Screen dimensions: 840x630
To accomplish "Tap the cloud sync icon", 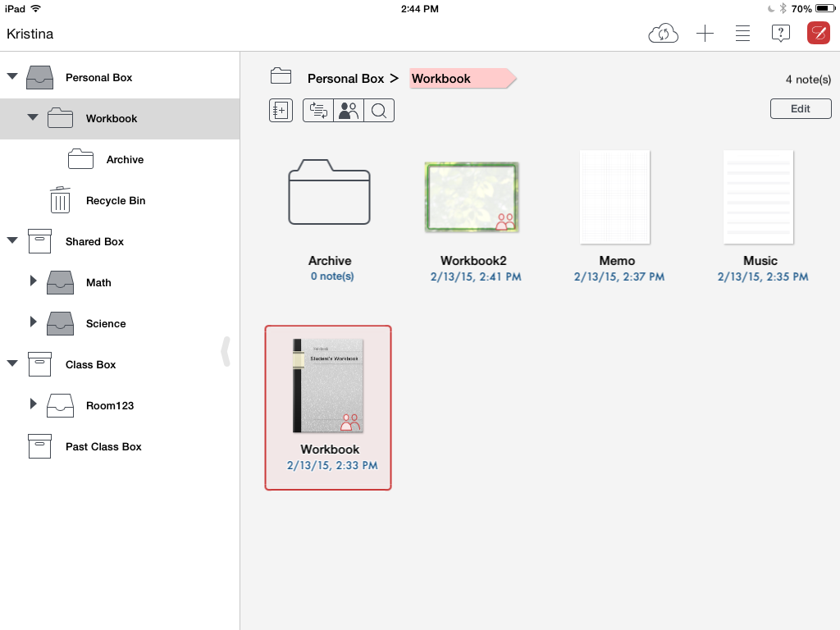I will [x=663, y=33].
